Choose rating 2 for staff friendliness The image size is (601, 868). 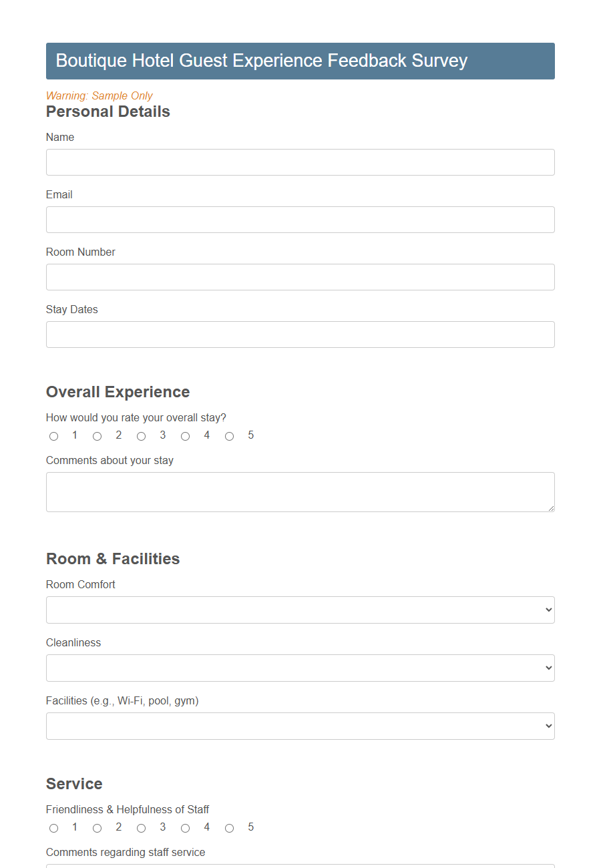(97, 827)
